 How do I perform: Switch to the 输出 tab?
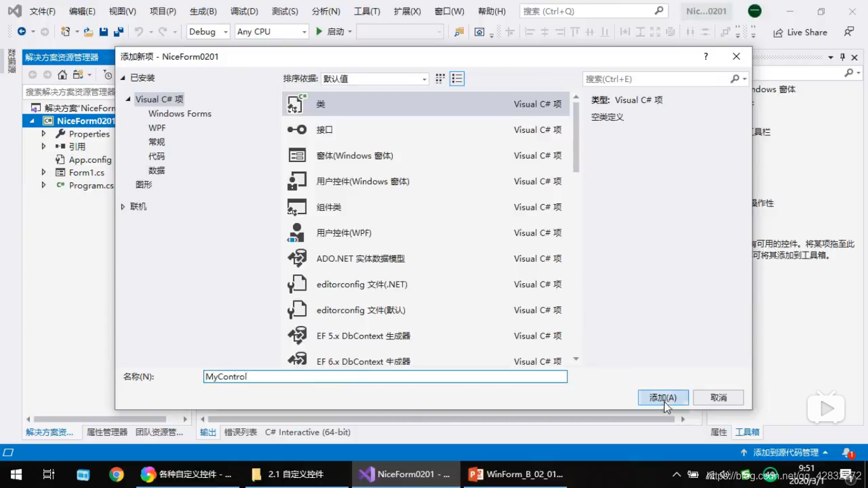(208, 432)
